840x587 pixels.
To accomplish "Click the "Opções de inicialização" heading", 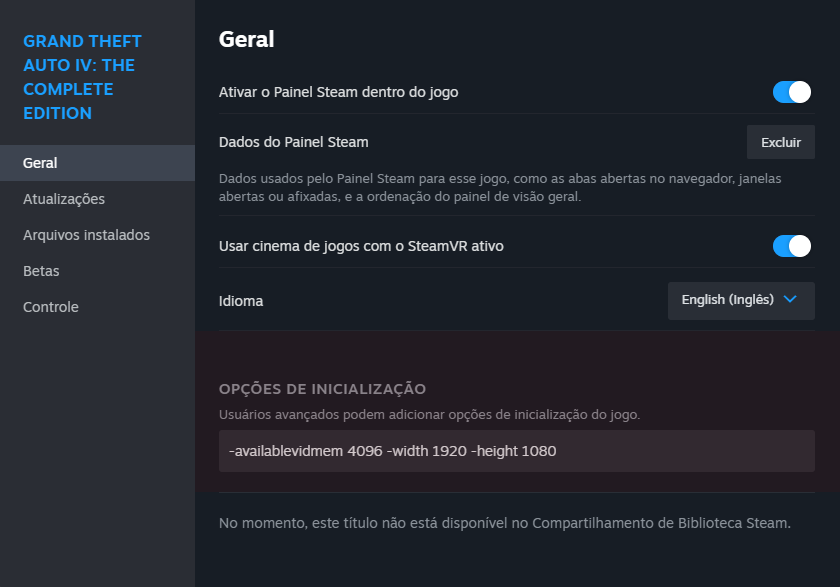I will [x=322, y=388].
